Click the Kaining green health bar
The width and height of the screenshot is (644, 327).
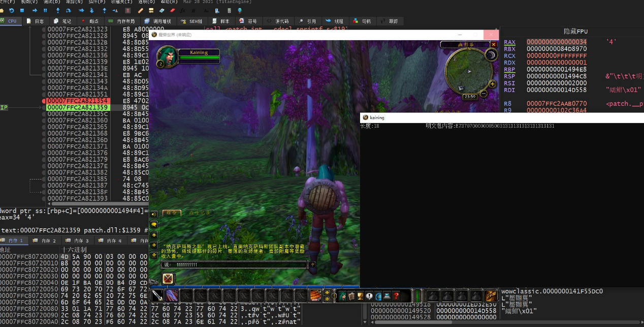tap(199, 58)
